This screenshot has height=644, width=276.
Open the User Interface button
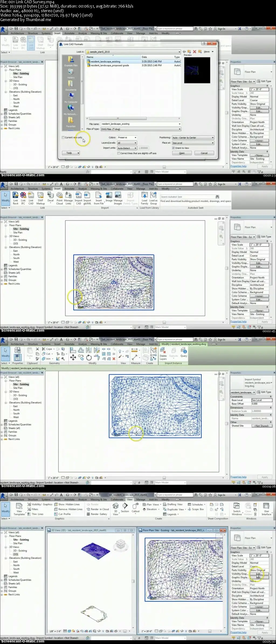pos(266,509)
